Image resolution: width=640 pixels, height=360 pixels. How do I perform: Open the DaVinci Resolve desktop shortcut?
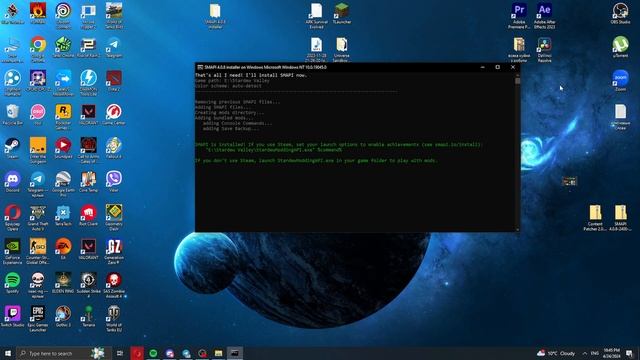544,50
